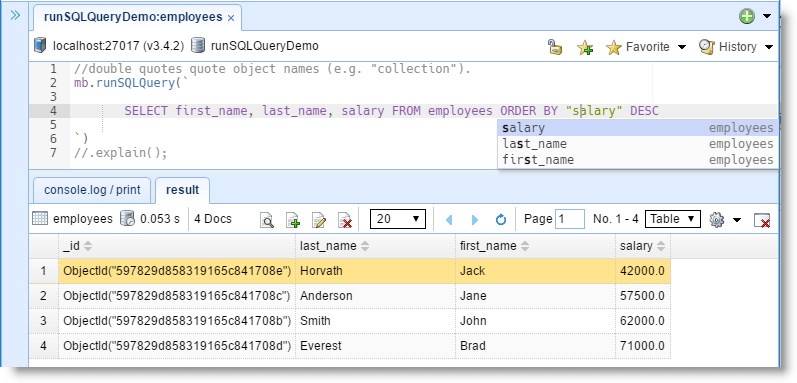Viewport: 797px width, 383px height.
Task: Open dropdown arrow next to gear icon
Action: (x=737, y=220)
